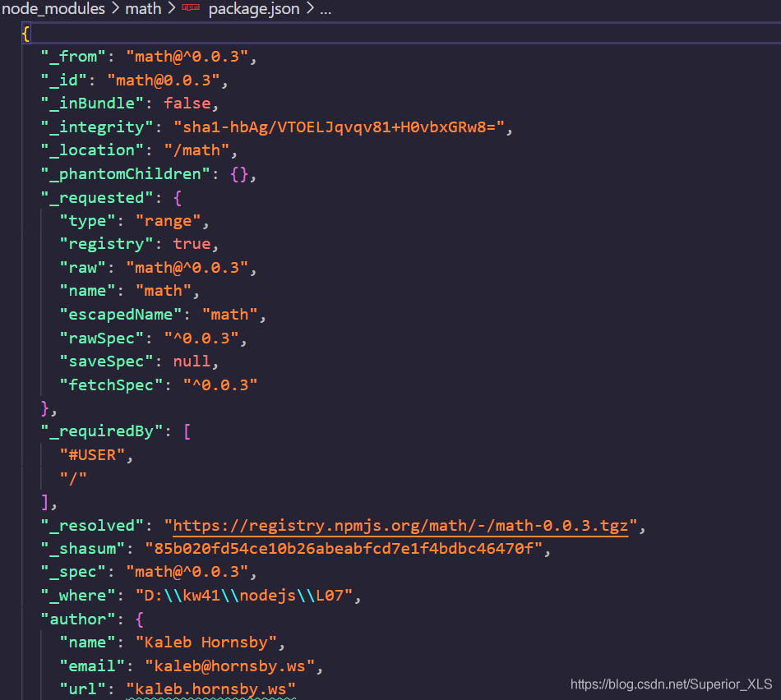Viewport: 781px width, 700px height.
Task: Click the chevron after package.json breadcrumb
Action: 310,9
